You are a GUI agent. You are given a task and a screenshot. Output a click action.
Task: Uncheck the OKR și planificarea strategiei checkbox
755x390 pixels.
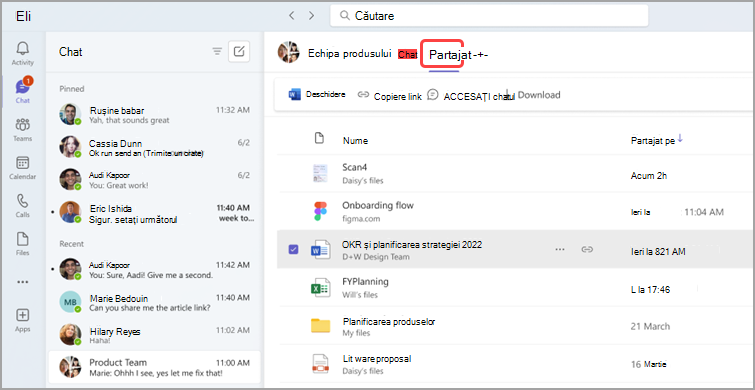(293, 249)
